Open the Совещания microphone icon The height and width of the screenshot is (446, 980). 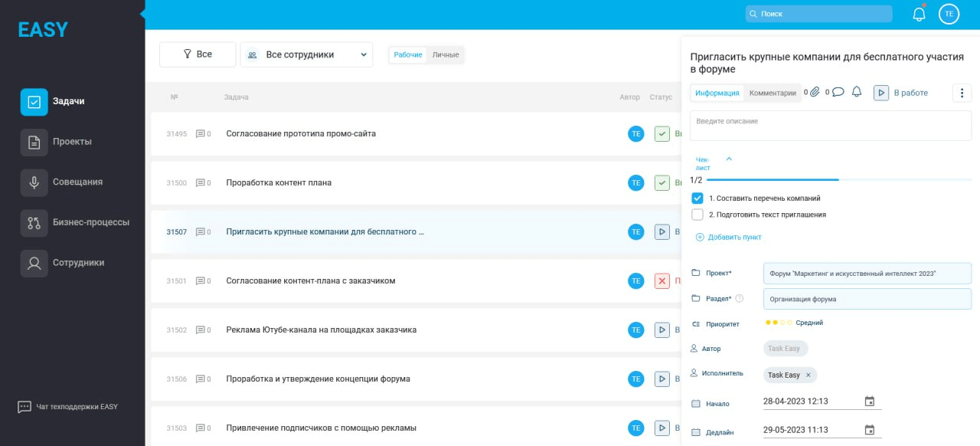[x=34, y=182]
